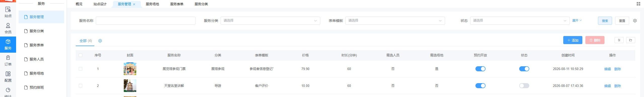The image size is (644, 97).
Task: Click the 参观者信息登记 form template cell
Action: point(262,69)
